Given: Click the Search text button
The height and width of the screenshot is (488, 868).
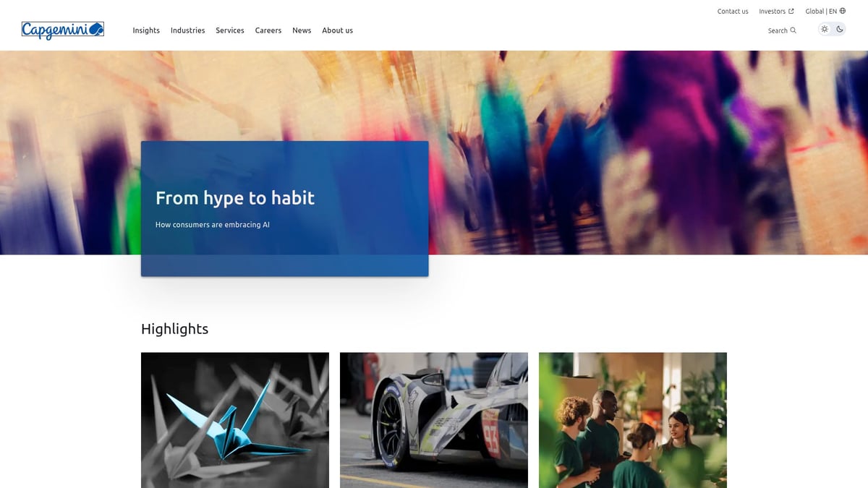Looking at the screenshot, I should tap(778, 30).
